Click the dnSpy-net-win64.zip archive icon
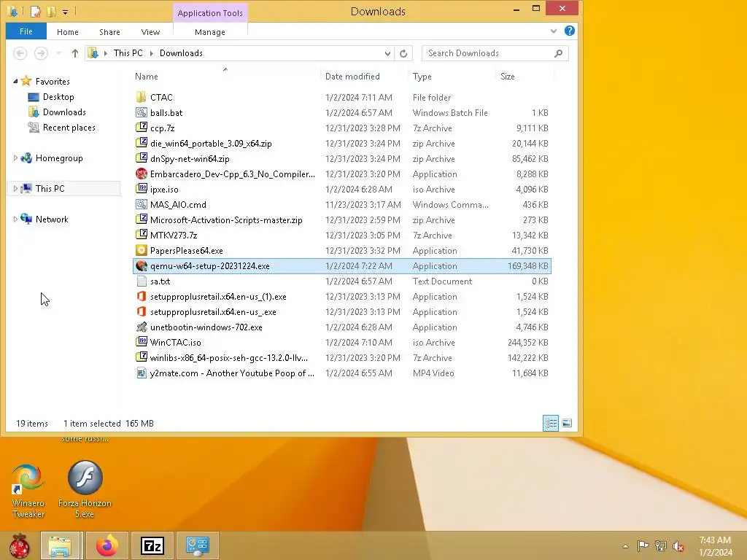Image resolution: width=747 pixels, height=560 pixels. click(141, 158)
